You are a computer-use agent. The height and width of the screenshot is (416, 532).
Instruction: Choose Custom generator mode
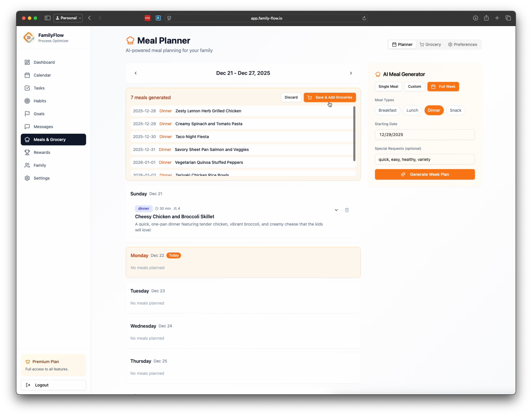pyautogui.click(x=414, y=86)
